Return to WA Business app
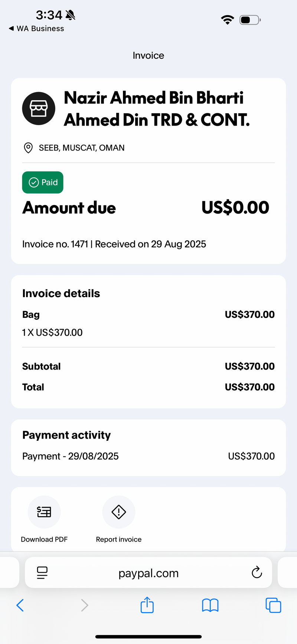 point(36,29)
